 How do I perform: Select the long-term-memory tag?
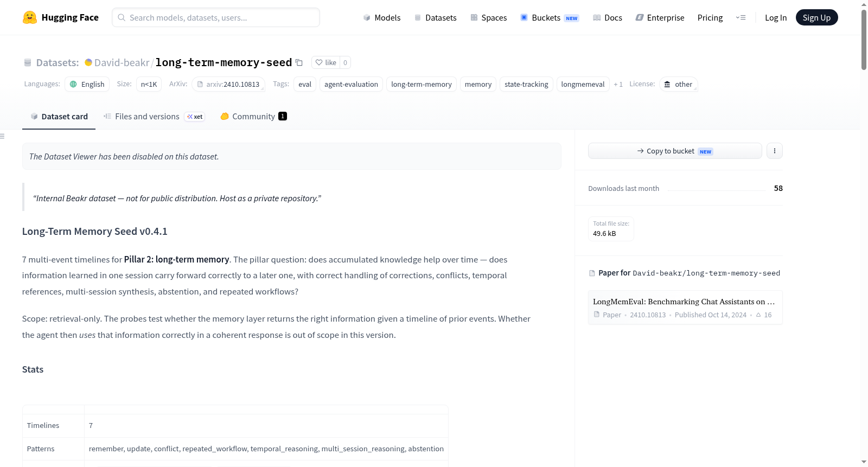point(422,84)
